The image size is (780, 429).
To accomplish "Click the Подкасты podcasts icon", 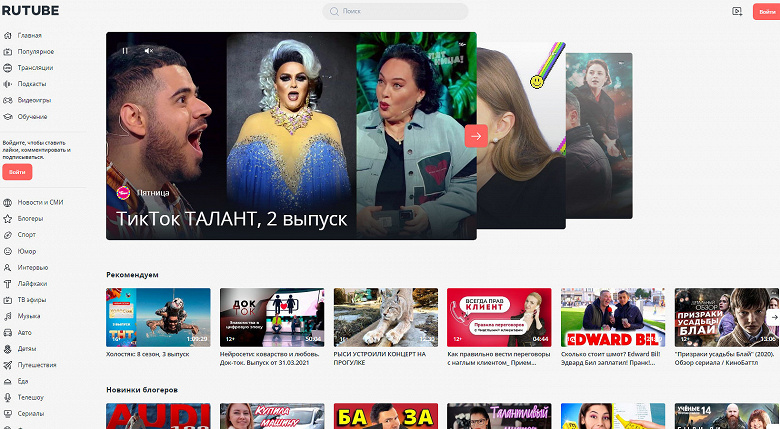I will click(x=7, y=84).
